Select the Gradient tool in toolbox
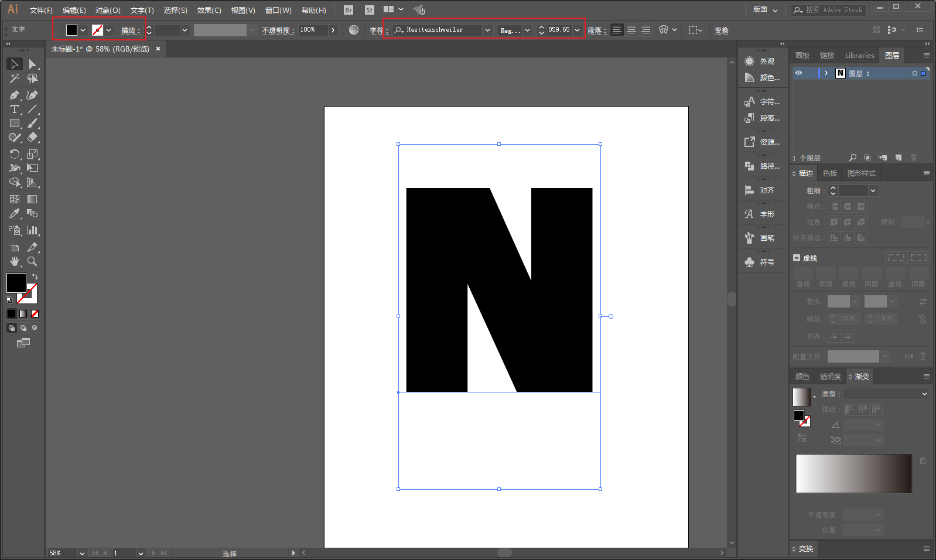Viewport: 936px width, 560px height. [x=33, y=199]
